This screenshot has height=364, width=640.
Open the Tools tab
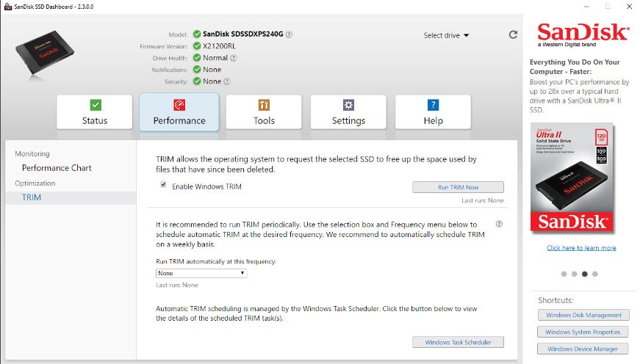[264, 112]
